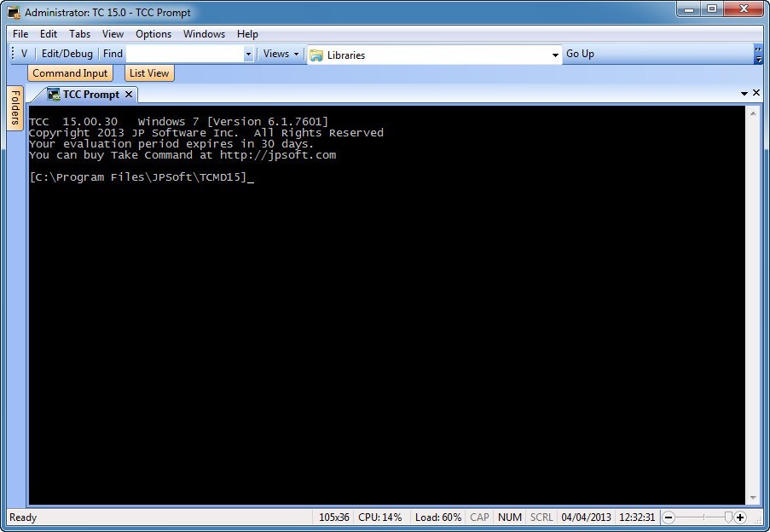Toggle the NUM indicator in status bar
Image resolution: width=770 pixels, height=532 pixels.
[510, 518]
